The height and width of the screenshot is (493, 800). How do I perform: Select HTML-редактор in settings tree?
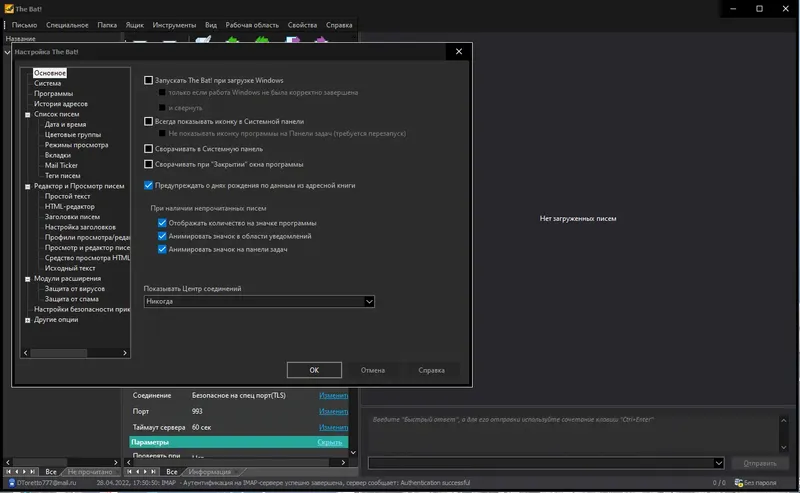(x=69, y=207)
